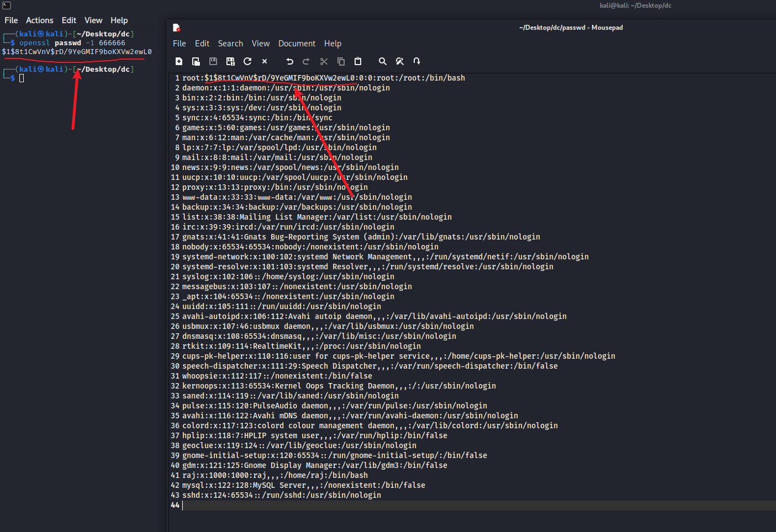Viewport: 776px width, 532px height.
Task: Open Mousepad Document menu
Action: [x=297, y=44]
